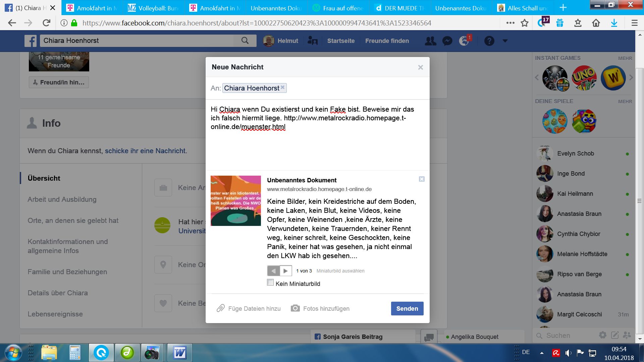Viewport: 644px width, 362px height.
Task: Open the W word game icon
Action: (x=613, y=78)
